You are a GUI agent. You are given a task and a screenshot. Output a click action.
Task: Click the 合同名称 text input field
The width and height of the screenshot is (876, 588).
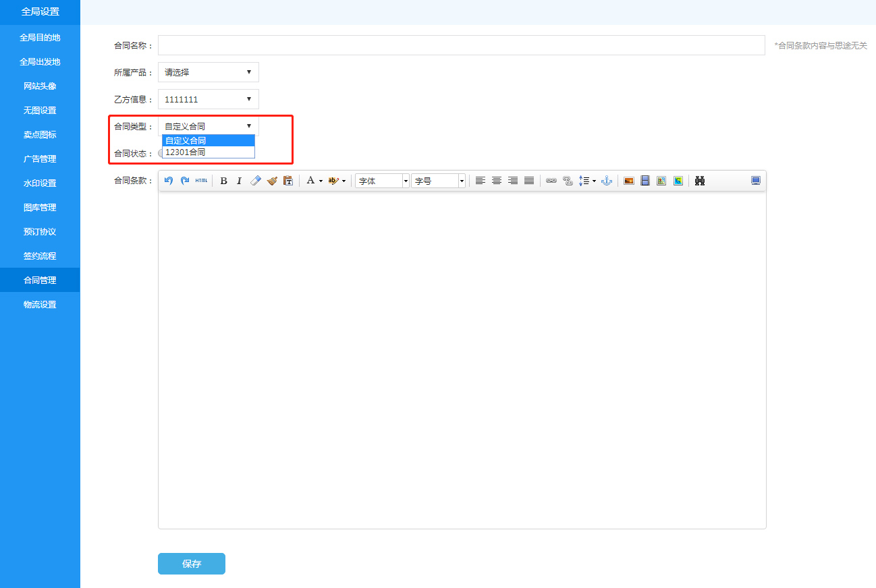pyautogui.click(x=461, y=45)
